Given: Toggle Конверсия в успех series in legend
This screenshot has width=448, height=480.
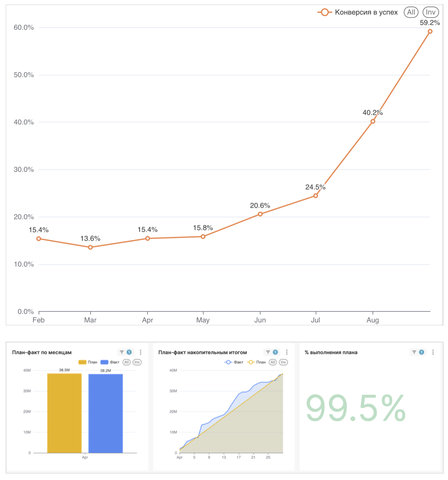Looking at the screenshot, I should pyautogui.click(x=358, y=12).
